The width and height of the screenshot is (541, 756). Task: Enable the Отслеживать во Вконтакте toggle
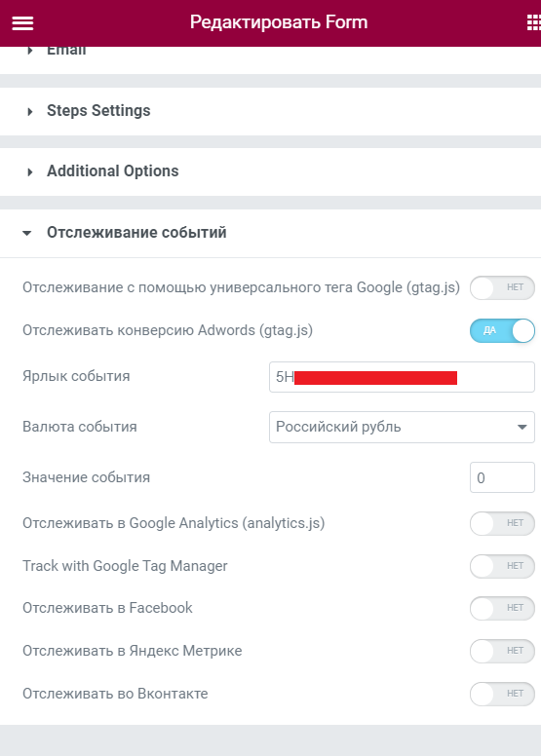coord(502,694)
